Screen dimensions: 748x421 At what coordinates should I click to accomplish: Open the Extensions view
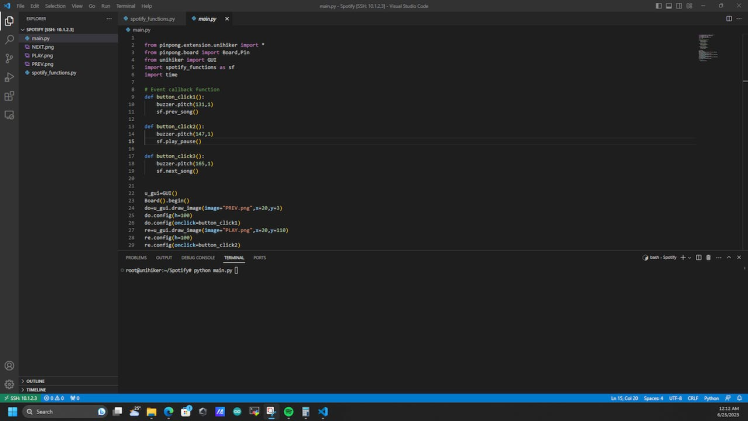click(x=9, y=96)
